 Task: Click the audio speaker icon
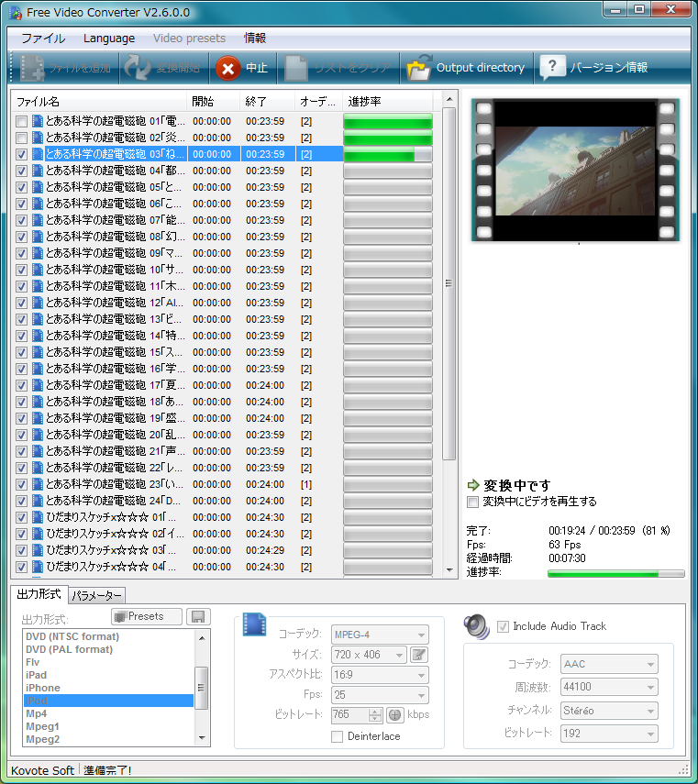coord(476,626)
